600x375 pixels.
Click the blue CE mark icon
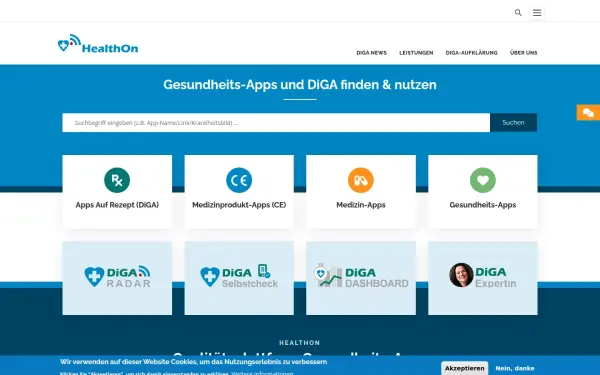point(239,180)
